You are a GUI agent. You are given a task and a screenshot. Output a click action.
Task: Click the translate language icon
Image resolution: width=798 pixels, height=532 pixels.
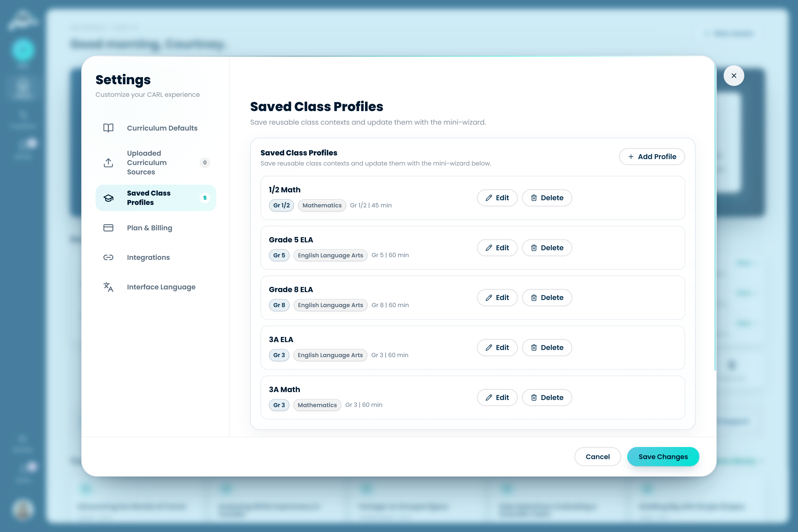coord(108,287)
